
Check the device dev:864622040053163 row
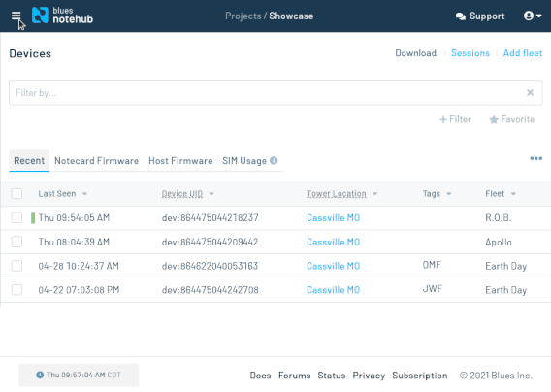click(x=16, y=266)
